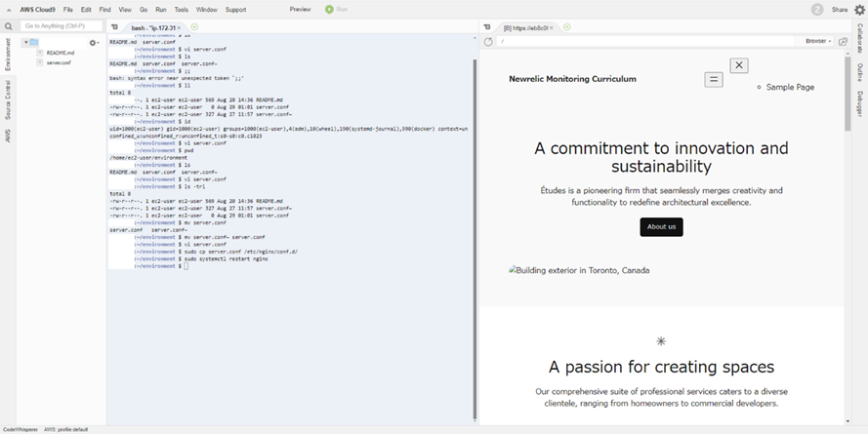Open the Collaborate side panel
This screenshot has height=434, width=868.
click(859, 38)
